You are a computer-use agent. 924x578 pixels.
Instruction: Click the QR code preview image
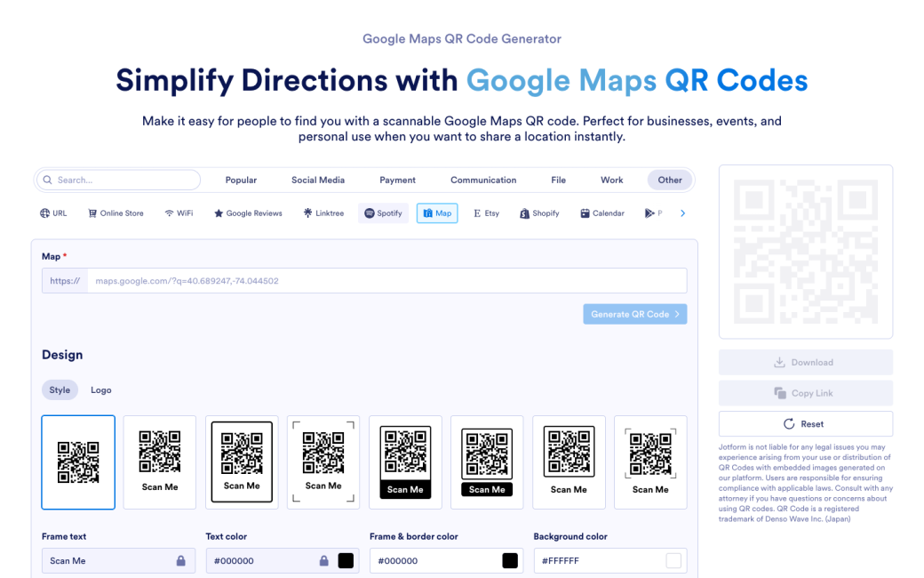click(806, 252)
